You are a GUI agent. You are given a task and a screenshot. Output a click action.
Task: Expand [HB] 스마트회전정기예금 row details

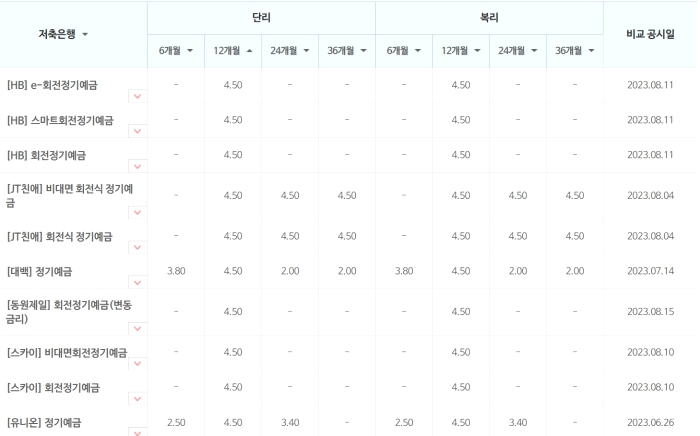click(x=138, y=131)
